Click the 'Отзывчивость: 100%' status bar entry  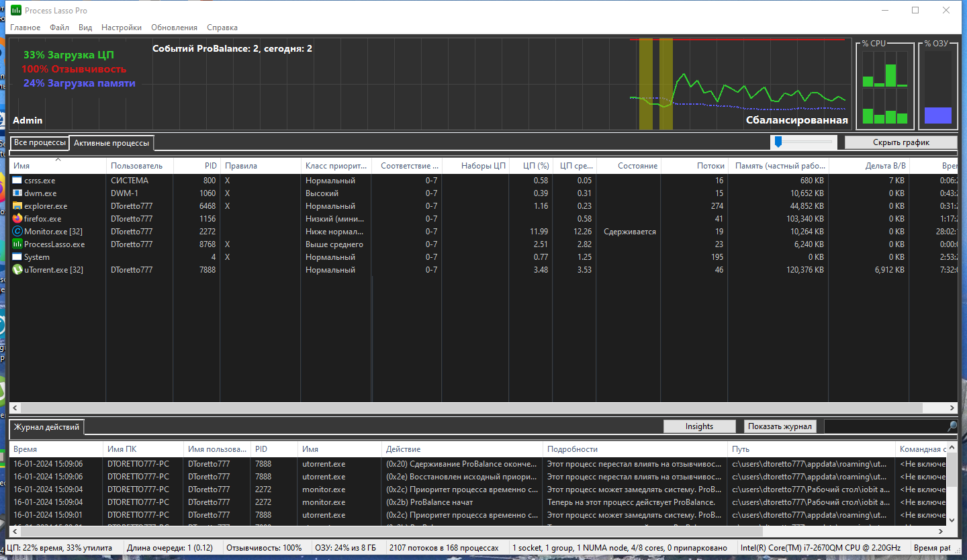click(x=264, y=548)
